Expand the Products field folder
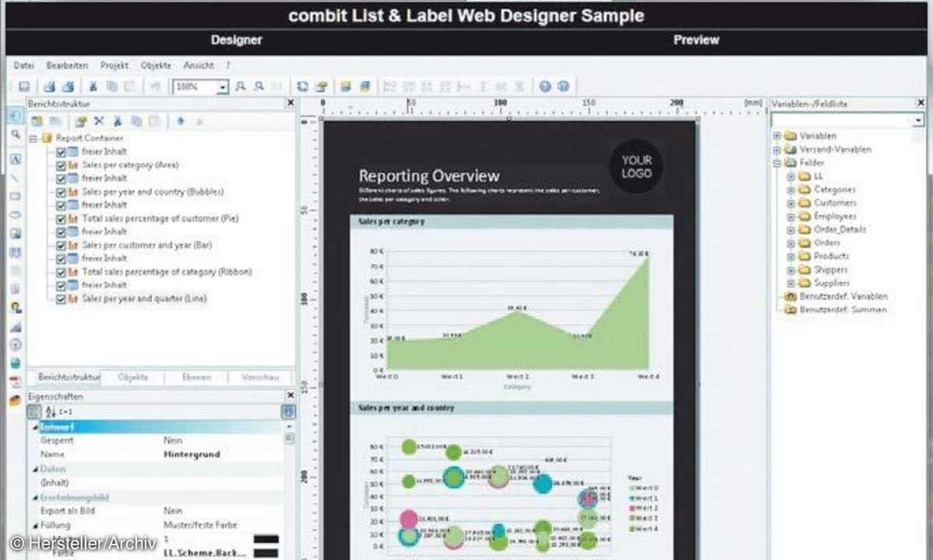Image resolution: width=933 pixels, height=560 pixels. tap(791, 257)
